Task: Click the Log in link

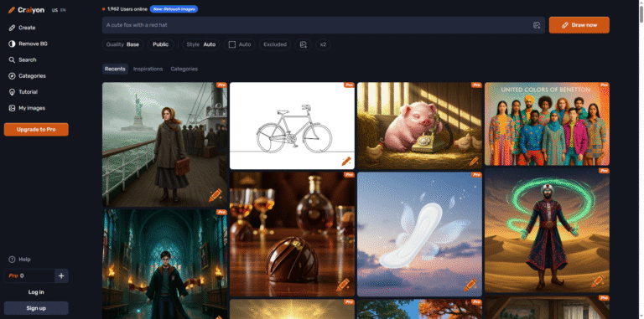Action: (x=36, y=292)
